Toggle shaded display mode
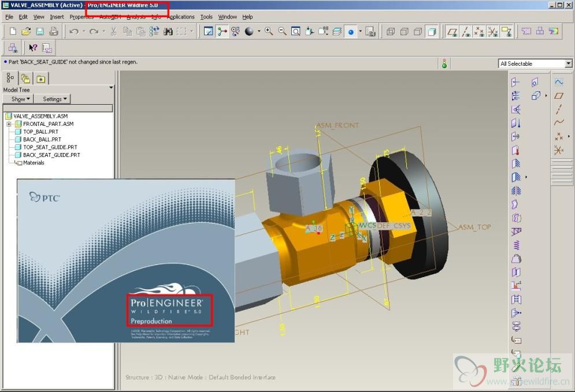This screenshot has height=392, width=575. click(x=432, y=32)
